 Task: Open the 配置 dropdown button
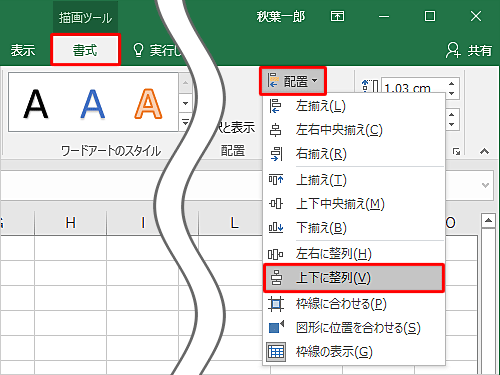click(293, 81)
